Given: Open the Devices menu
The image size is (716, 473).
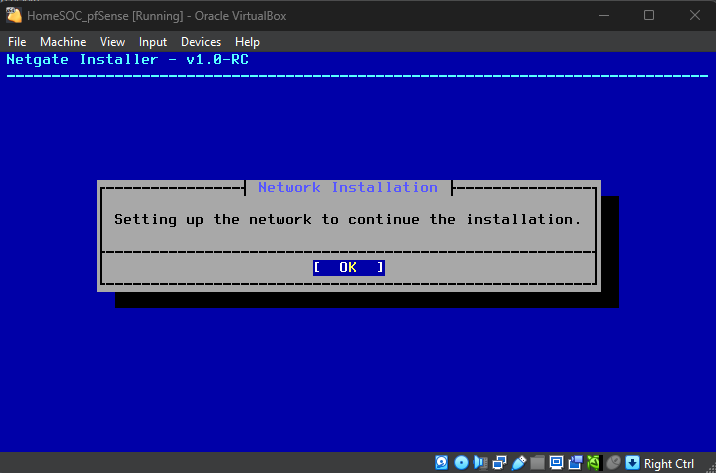Looking at the screenshot, I should coord(201,42).
